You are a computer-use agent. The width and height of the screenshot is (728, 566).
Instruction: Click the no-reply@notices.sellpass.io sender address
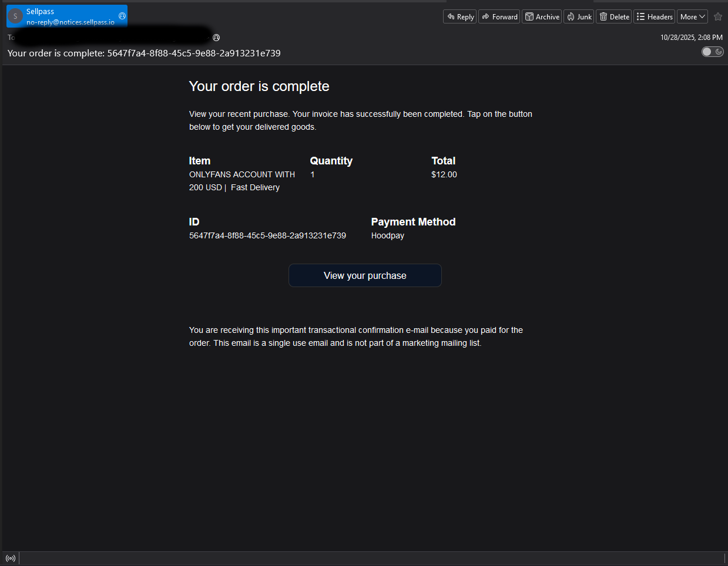click(x=70, y=22)
